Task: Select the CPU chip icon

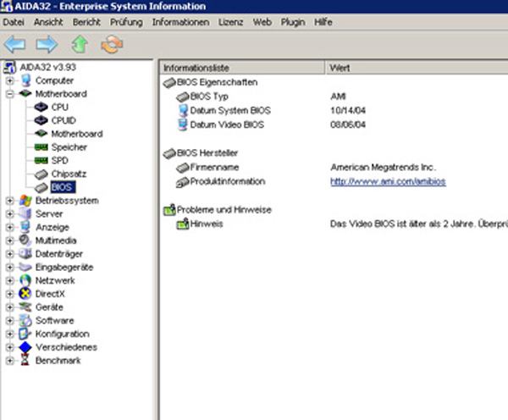Action: [x=41, y=107]
